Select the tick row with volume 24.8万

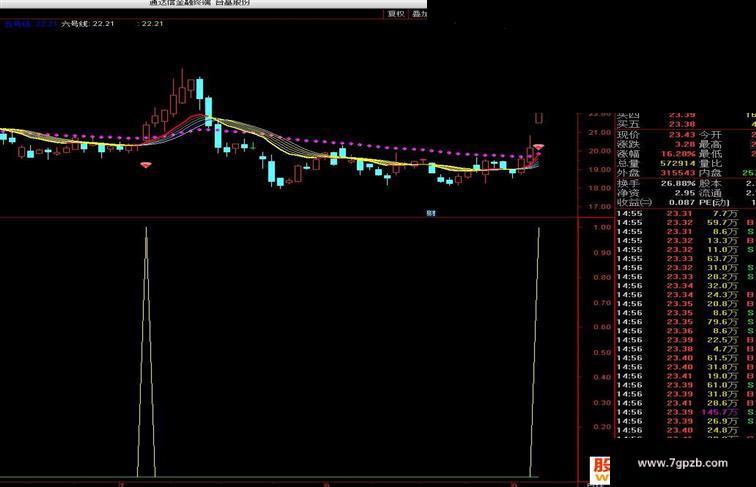point(686,430)
